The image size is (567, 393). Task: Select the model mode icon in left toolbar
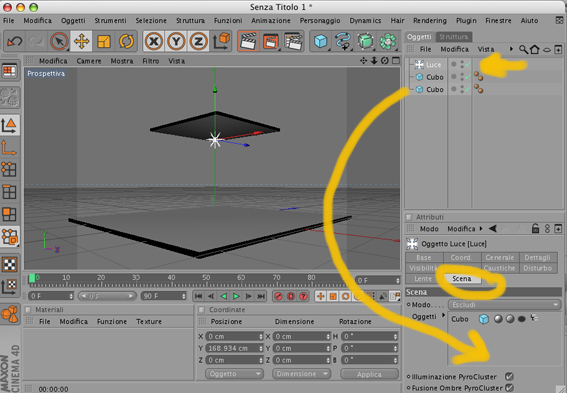click(x=9, y=125)
